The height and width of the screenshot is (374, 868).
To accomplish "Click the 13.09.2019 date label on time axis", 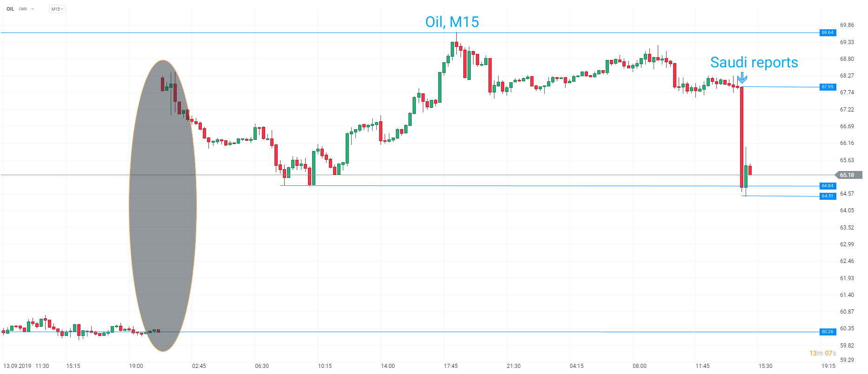I will pos(17,366).
